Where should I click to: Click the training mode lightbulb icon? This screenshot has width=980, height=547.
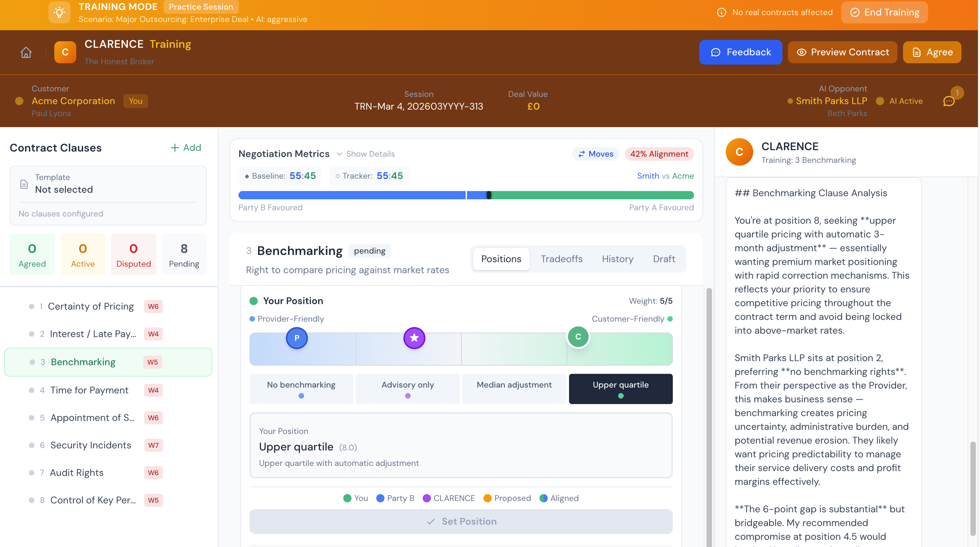[59, 13]
